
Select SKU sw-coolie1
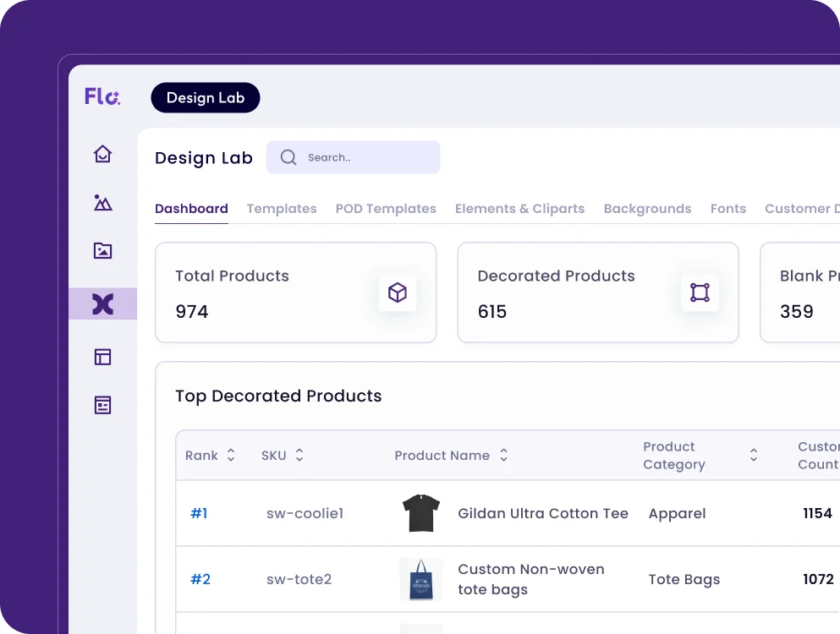click(305, 513)
